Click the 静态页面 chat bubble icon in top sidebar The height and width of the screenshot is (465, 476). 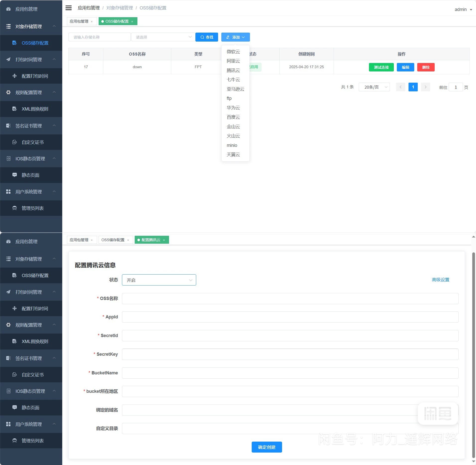(x=15, y=175)
